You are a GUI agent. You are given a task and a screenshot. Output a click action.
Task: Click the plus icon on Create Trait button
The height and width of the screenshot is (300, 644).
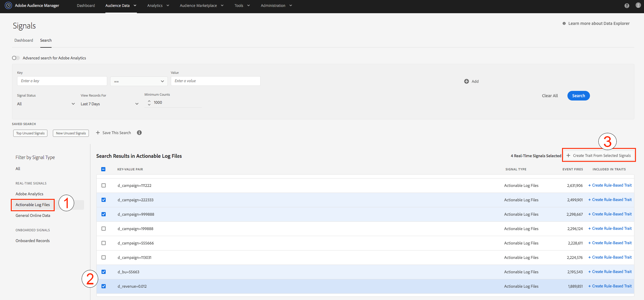(568, 155)
